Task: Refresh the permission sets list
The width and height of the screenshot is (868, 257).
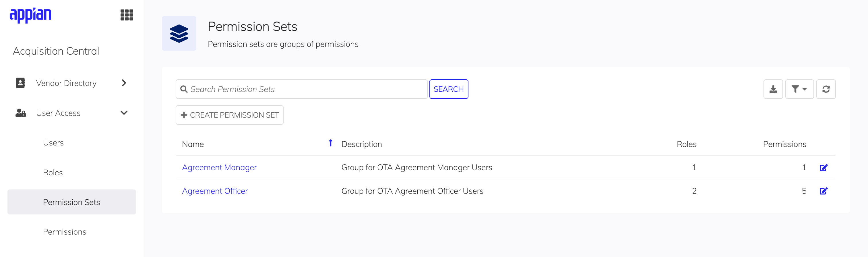Action: click(826, 89)
